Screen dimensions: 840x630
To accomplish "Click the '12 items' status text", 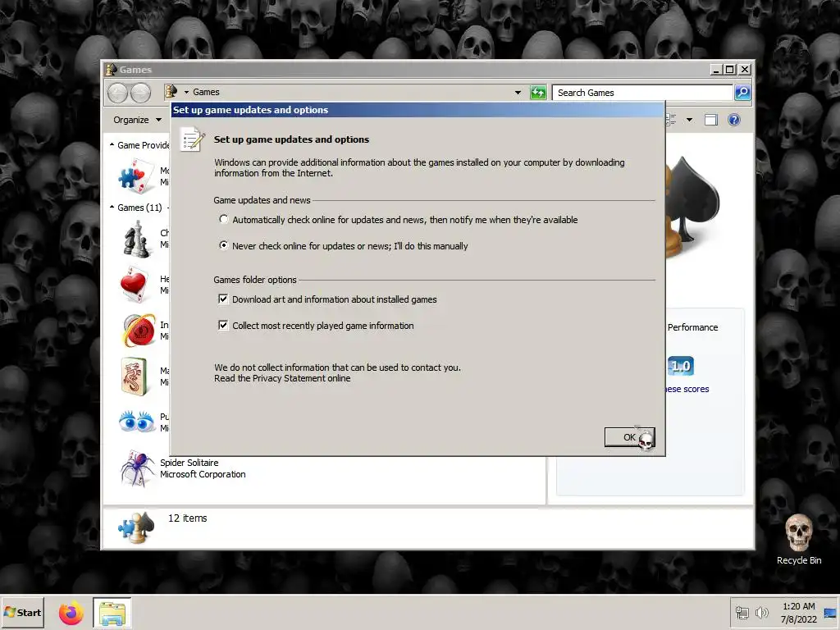I will [x=188, y=518].
